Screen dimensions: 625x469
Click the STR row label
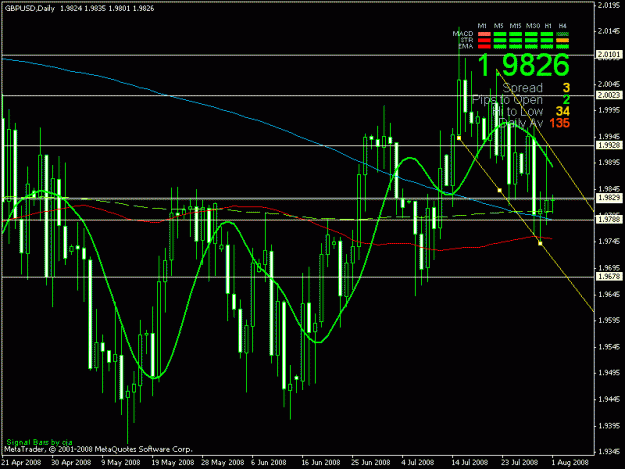pos(467,40)
